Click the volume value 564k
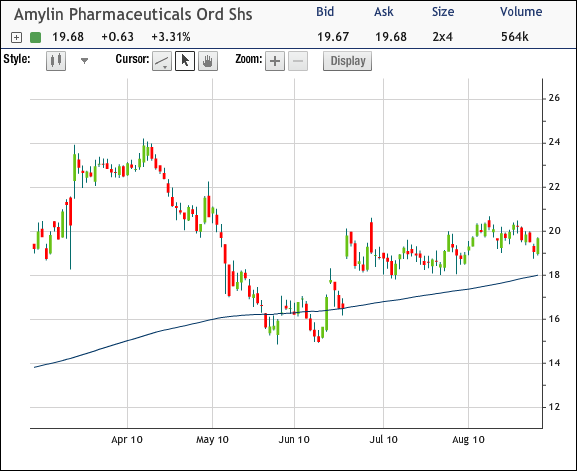The image size is (577, 471). pos(514,37)
